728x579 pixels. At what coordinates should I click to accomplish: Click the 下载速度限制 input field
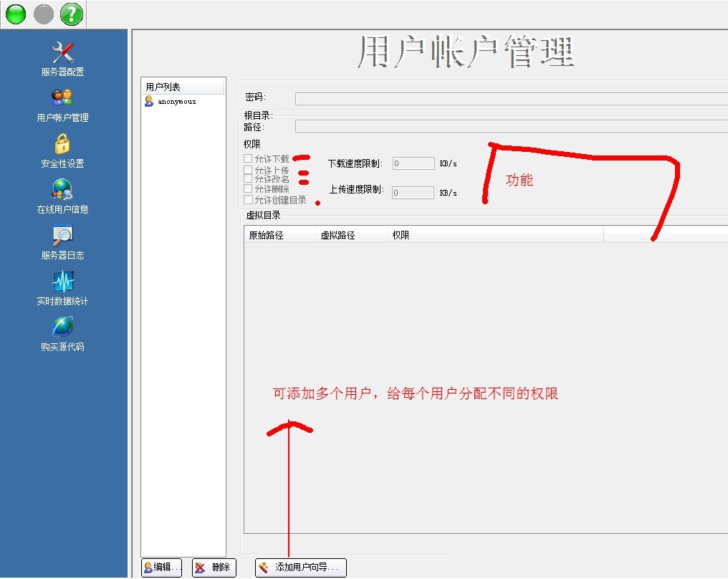click(x=413, y=163)
